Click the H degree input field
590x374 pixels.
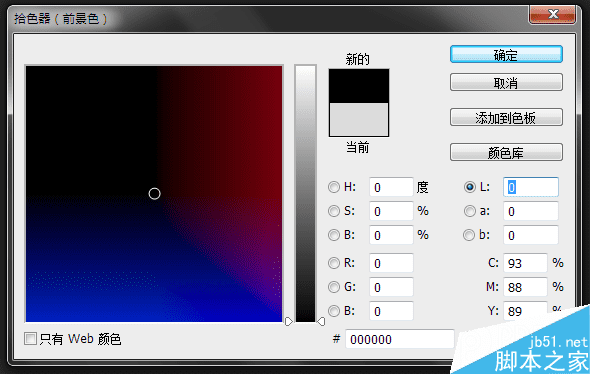[x=391, y=187]
